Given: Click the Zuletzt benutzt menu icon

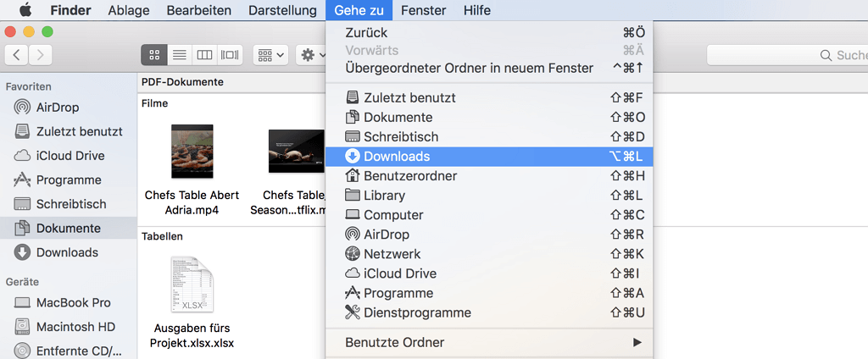Looking at the screenshot, I should coord(352,98).
